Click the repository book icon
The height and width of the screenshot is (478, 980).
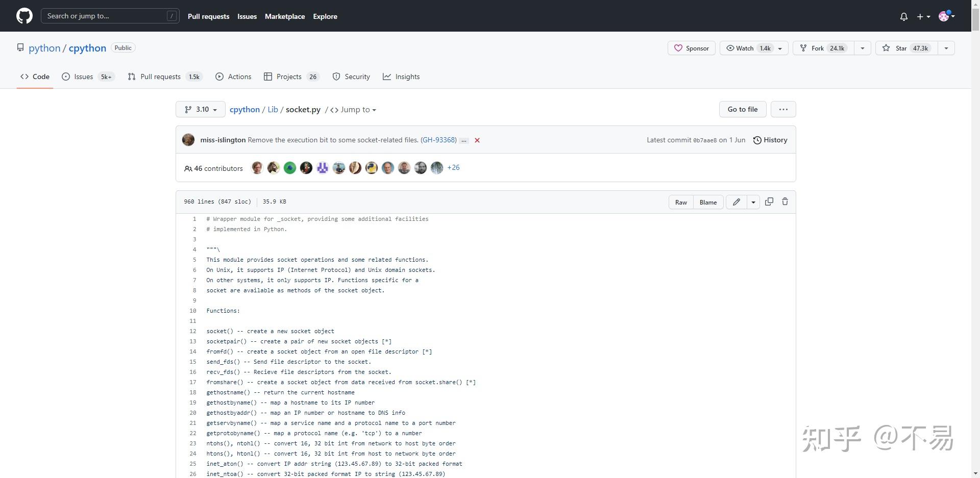coord(20,47)
